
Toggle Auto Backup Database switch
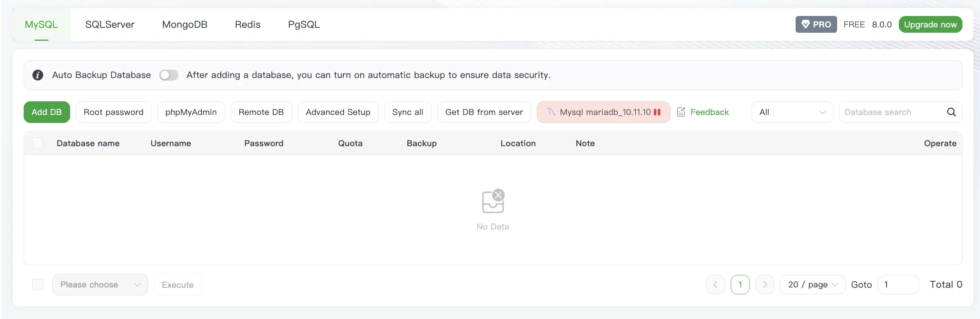(168, 75)
